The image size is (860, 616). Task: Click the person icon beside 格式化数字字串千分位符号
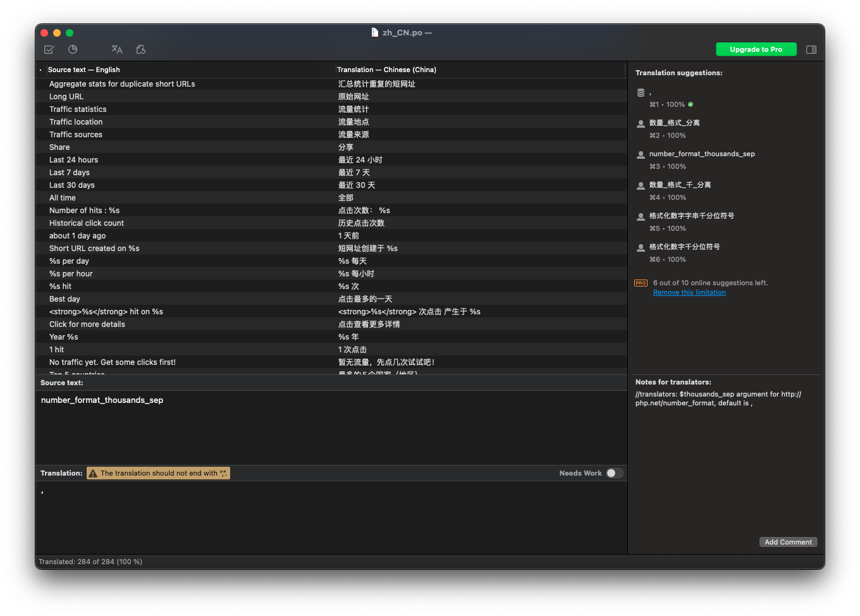pyautogui.click(x=641, y=217)
